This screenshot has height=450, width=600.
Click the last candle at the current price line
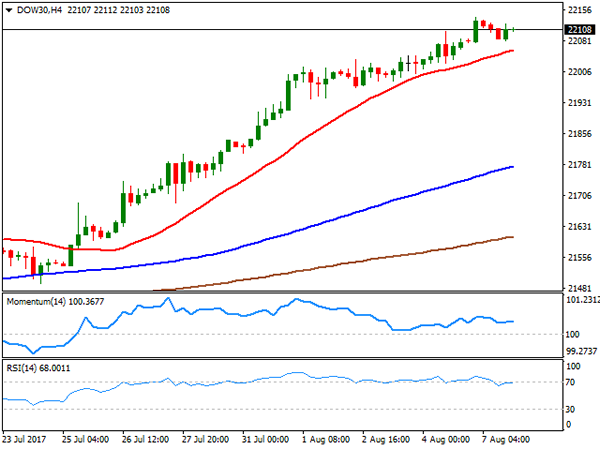tap(514, 29)
